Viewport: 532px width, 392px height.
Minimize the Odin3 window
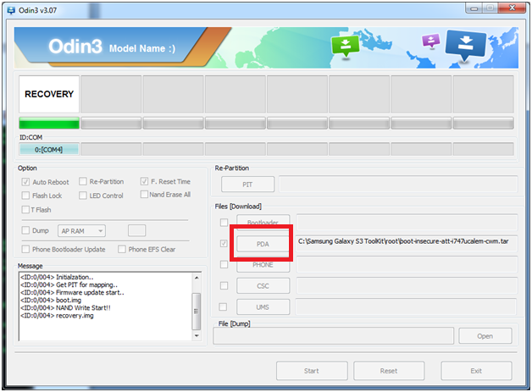pos(474,8)
